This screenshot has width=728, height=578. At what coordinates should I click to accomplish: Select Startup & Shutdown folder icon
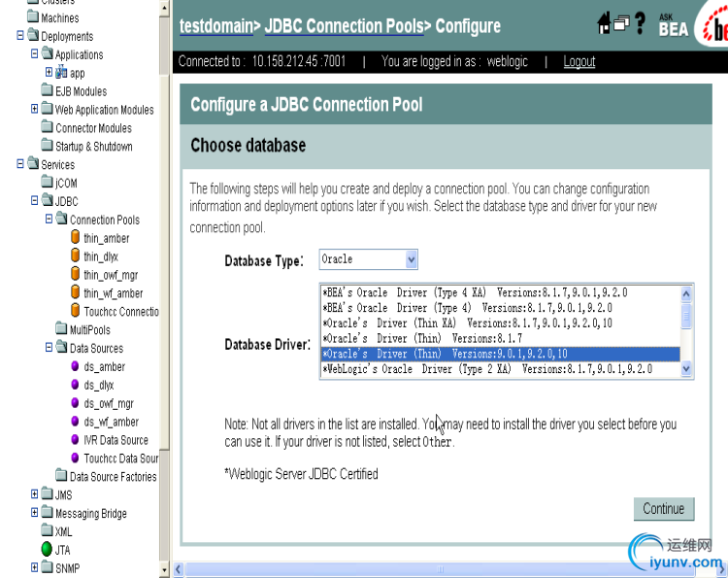47,145
